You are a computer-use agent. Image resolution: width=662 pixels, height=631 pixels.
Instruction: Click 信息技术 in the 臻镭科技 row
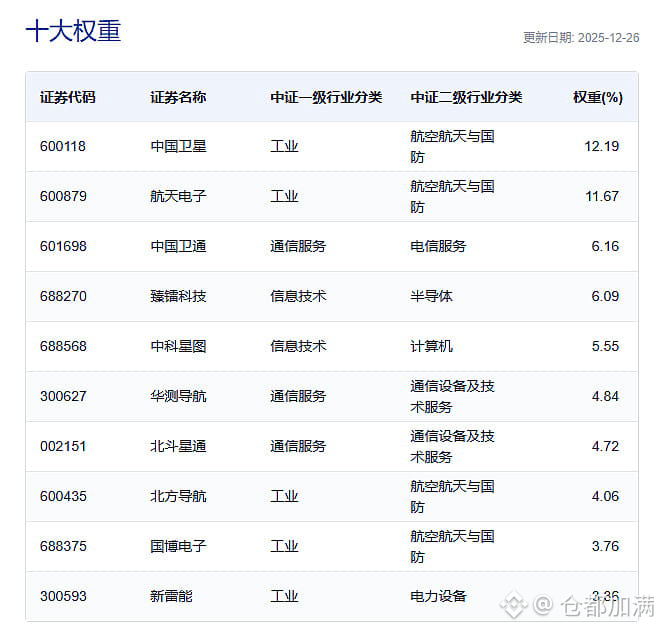[298, 296]
